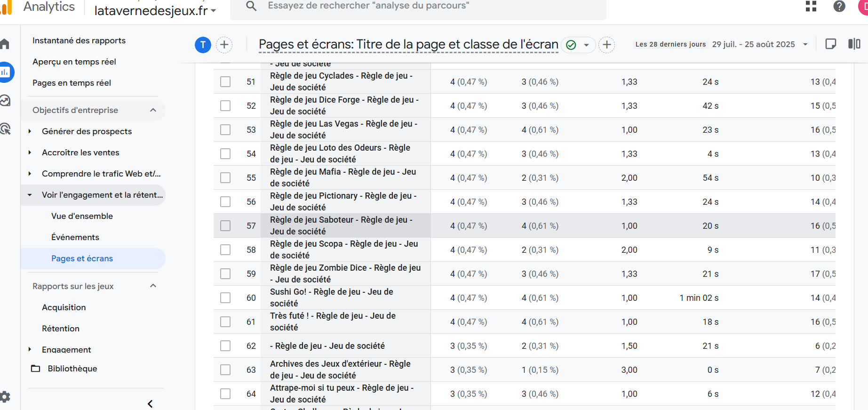The image size is (868, 410).
Task: Select checkbox for row 63 Archives des Jeux
Action: pyautogui.click(x=225, y=370)
